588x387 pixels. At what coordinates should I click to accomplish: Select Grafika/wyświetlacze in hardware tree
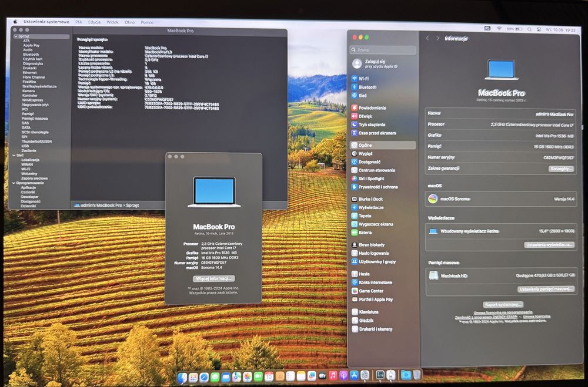pyautogui.click(x=39, y=86)
